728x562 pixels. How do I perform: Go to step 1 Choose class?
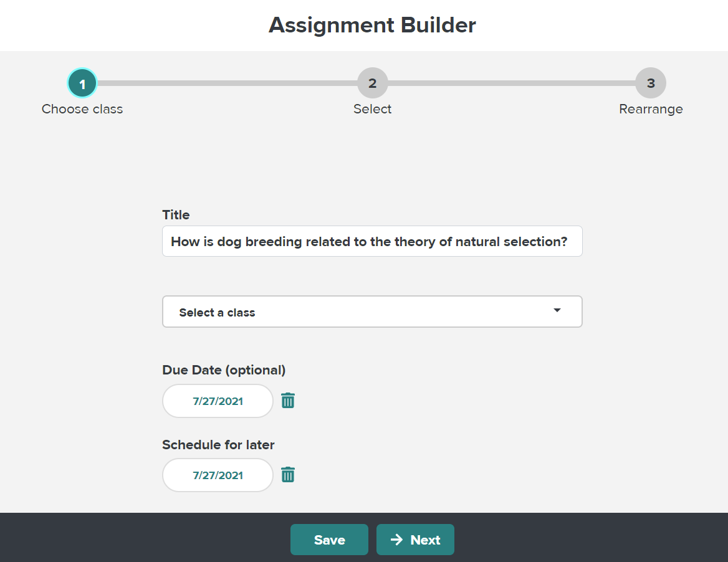coord(82,83)
